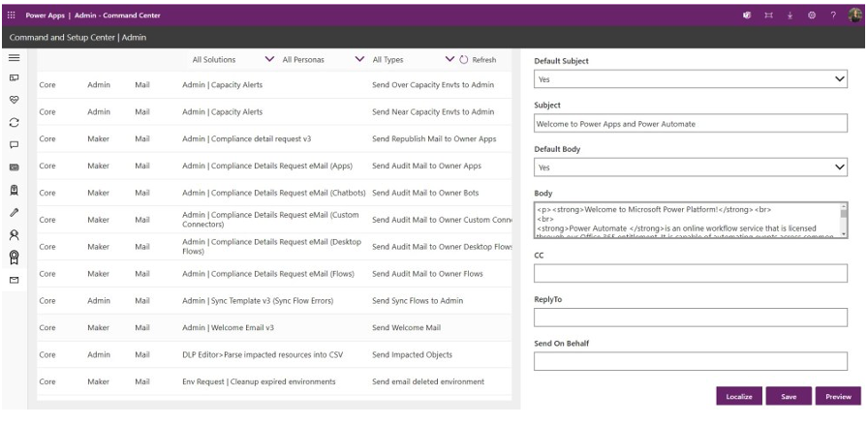Click the heart icon in left sidebar

coord(14,100)
